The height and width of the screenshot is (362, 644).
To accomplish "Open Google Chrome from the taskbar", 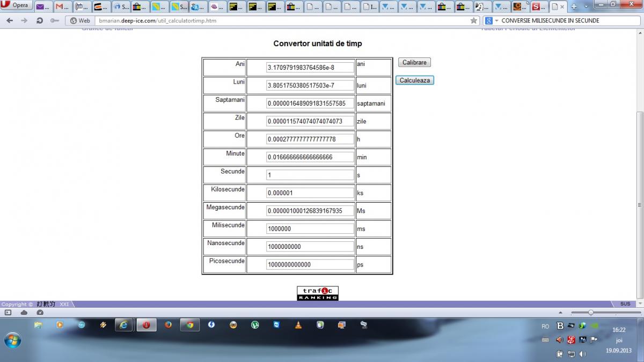I will (189, 325).
